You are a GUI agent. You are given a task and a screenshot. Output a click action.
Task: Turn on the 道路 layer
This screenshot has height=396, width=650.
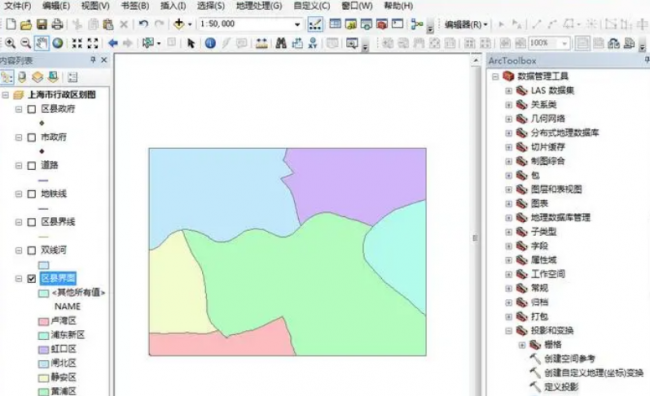(x=32, y=166)
